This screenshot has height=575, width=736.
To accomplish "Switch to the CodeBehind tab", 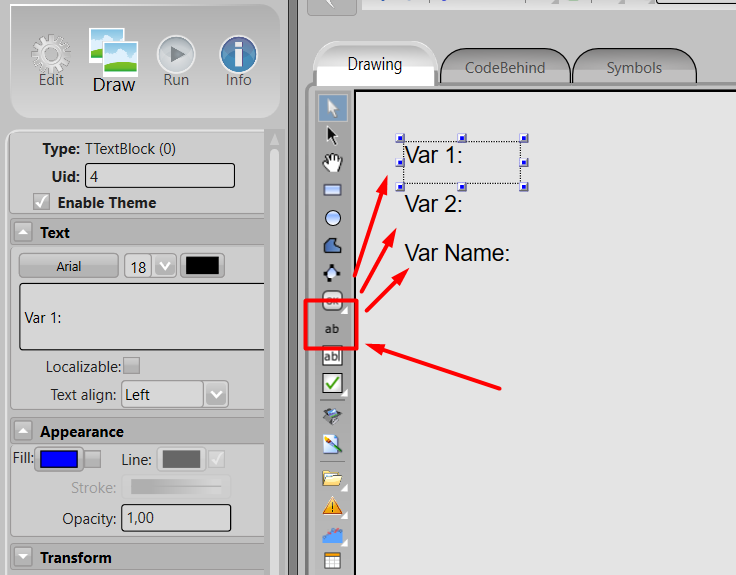I will tap(505, 68).
